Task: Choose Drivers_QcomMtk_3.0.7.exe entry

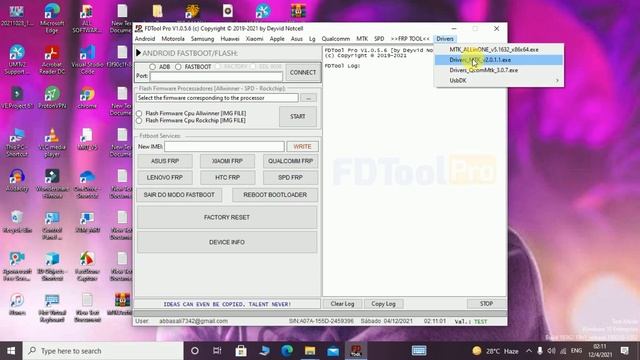Action: 499,70
